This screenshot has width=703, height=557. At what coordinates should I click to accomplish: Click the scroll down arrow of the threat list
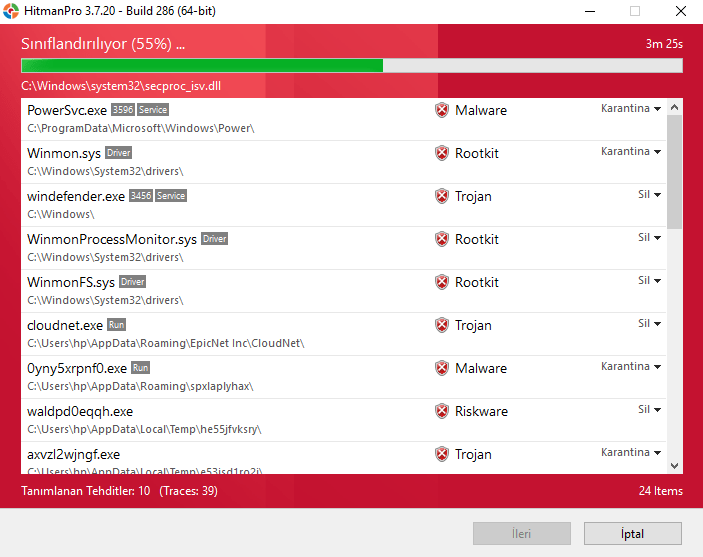(x=674, y=466)
